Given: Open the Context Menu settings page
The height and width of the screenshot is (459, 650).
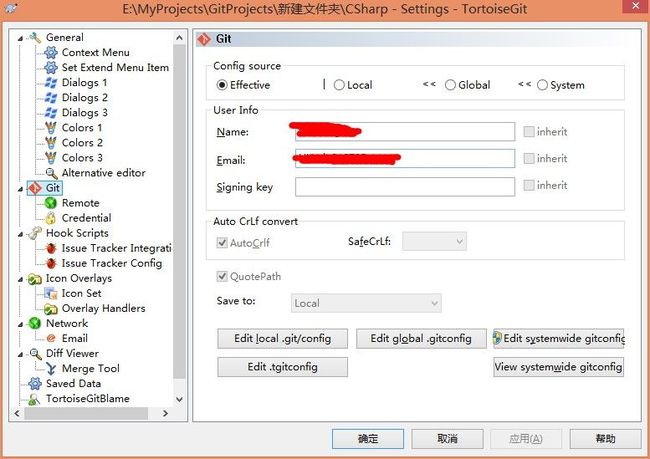Looking at the screenshot, I should 95,53.
